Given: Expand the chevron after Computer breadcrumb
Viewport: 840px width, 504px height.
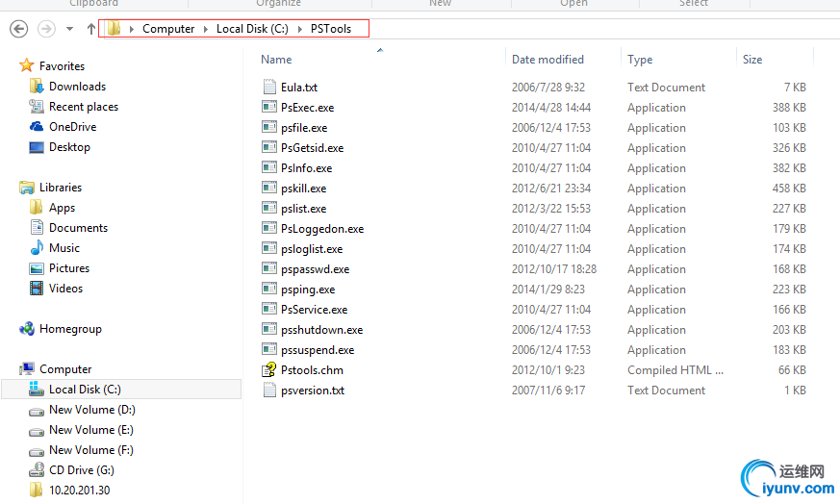Looking at the screenshot, I should coord(206,29).
